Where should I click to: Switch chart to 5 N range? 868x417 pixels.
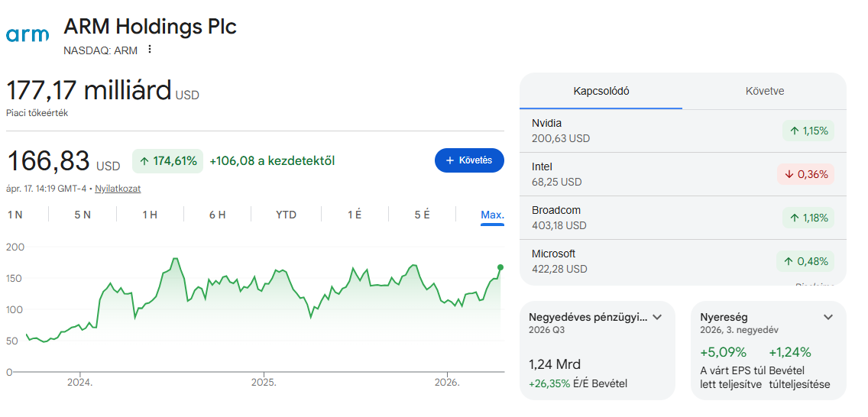point(83,215)
